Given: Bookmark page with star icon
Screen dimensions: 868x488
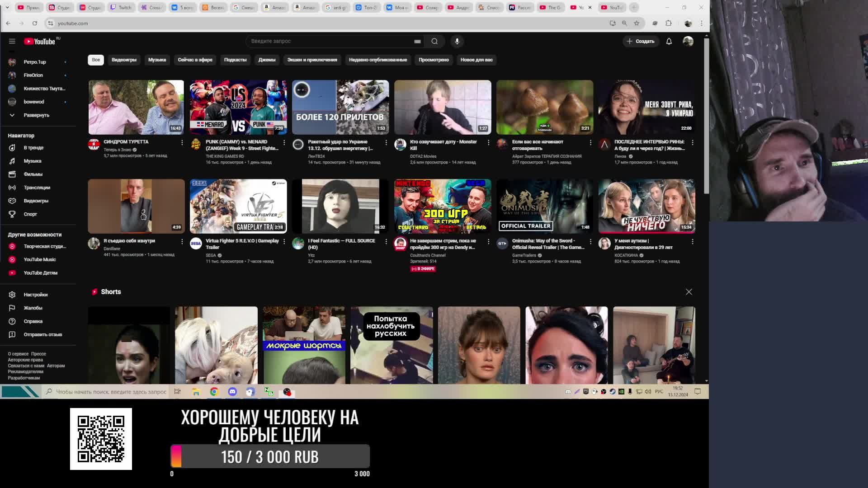Looking at the screenshot, I should tap(637, 23).
